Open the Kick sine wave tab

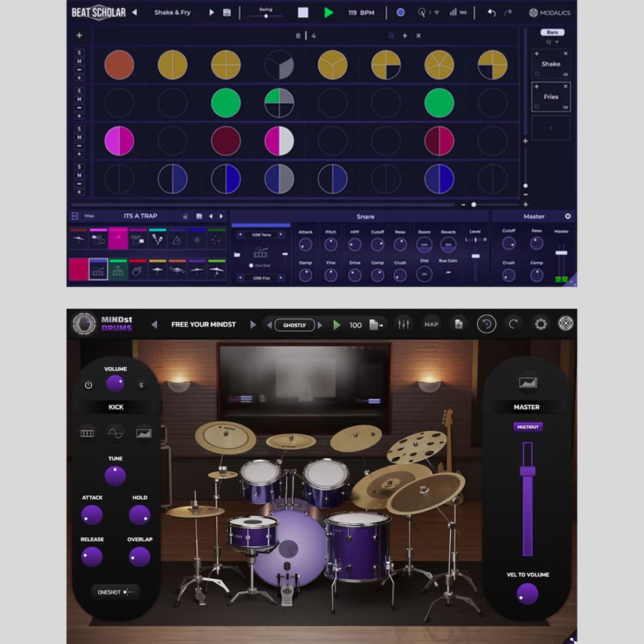(115, 433)
